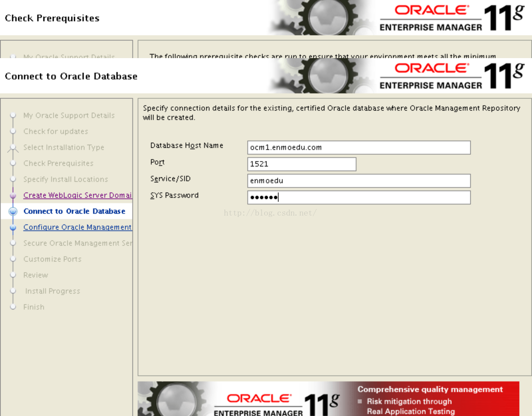Click the Review step
The height and width of the screenshot is (416, 532).
(x=36, y=275)
